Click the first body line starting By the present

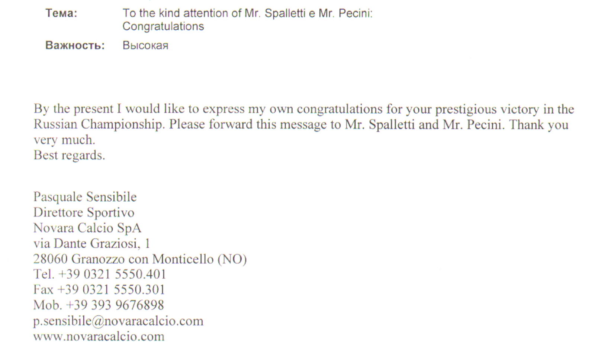coord(304,109)
